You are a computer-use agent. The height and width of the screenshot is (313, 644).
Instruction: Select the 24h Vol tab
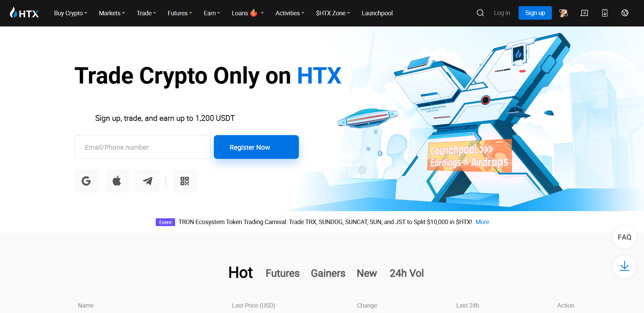click(407, 273)
